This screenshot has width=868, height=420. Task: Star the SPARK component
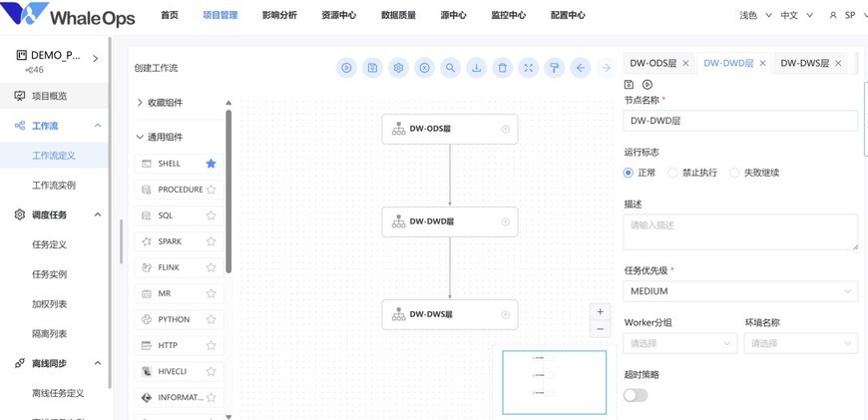(211, 241)
